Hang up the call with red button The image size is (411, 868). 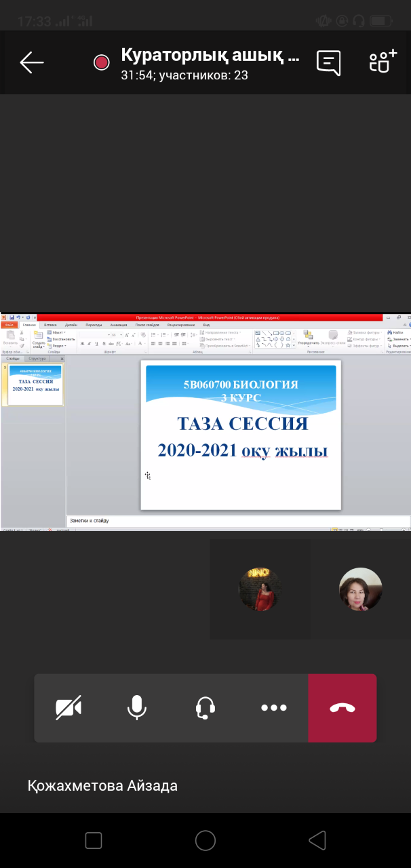[342, 708]
